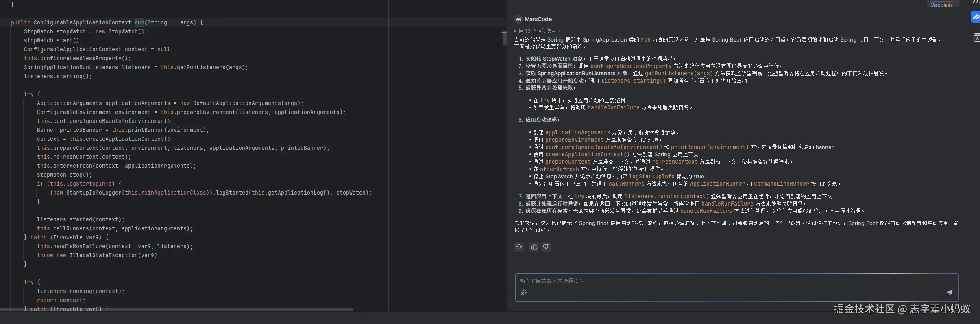The image size is (980, 324).
Task: Click on stopWatch.start(); line
Action: 53,41
